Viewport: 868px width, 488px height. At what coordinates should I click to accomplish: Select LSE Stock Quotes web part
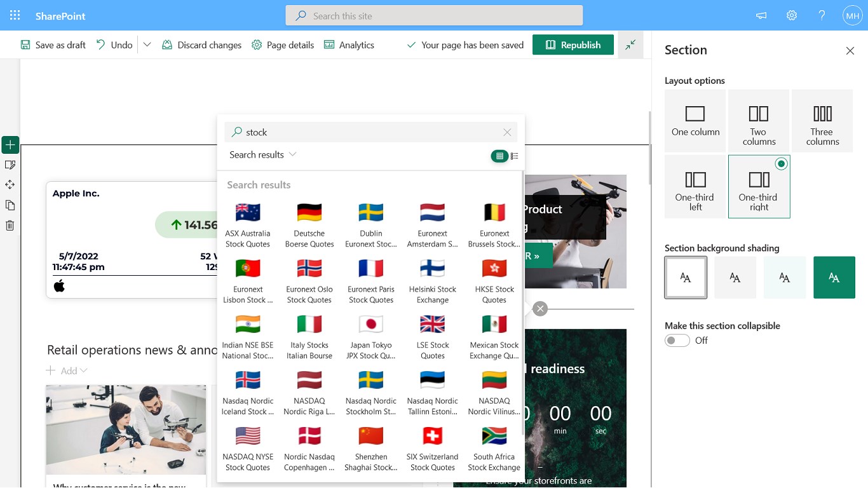click(x=433, y=337)
